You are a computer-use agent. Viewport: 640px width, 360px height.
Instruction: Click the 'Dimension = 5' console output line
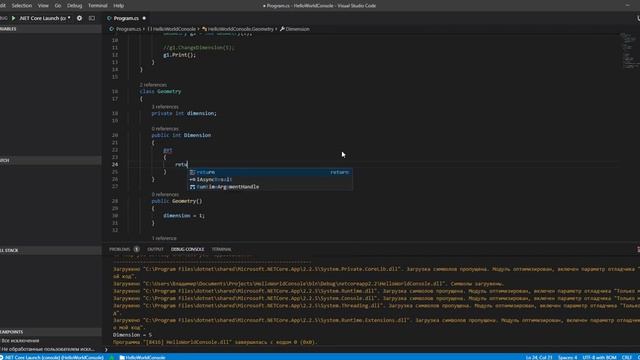pyautogui.click(x=132, y=335)
